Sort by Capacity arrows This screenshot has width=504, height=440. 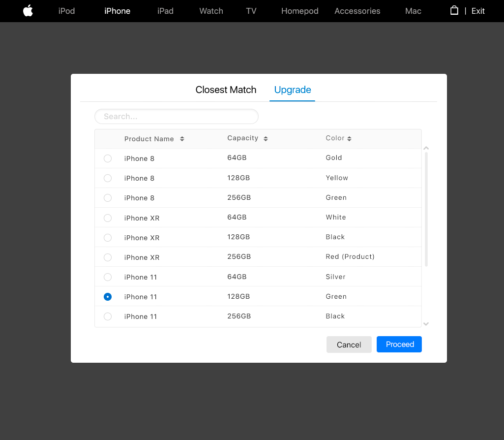pos(266,139)
